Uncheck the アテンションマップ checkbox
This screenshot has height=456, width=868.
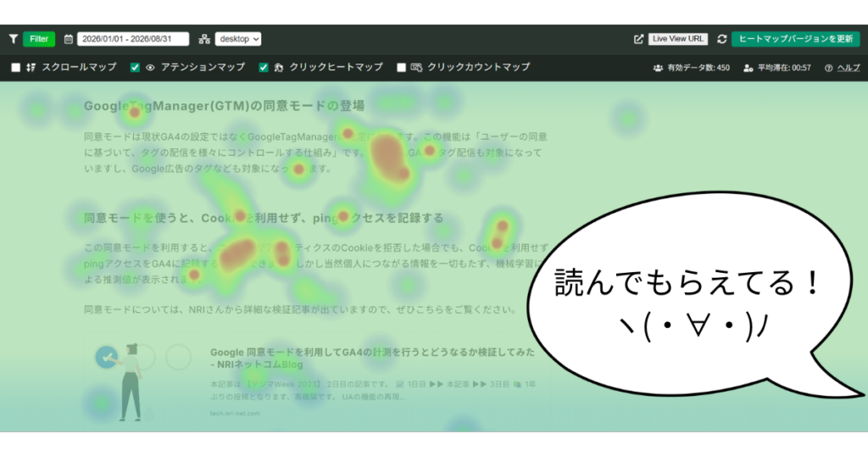[135, 68]
